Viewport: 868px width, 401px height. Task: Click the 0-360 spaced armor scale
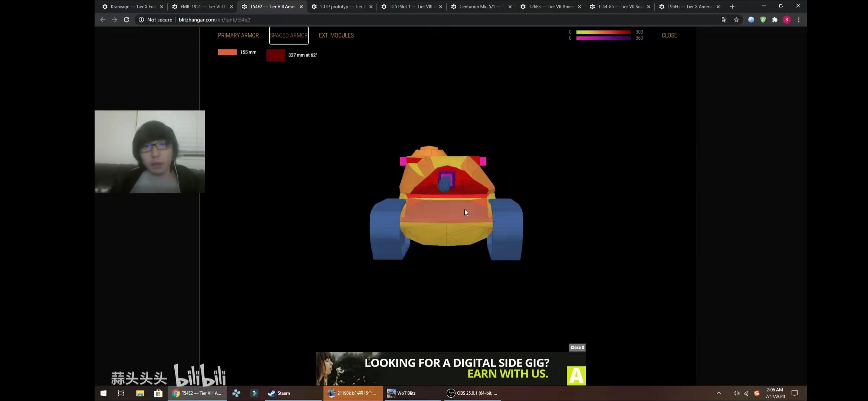pos(604,38)
